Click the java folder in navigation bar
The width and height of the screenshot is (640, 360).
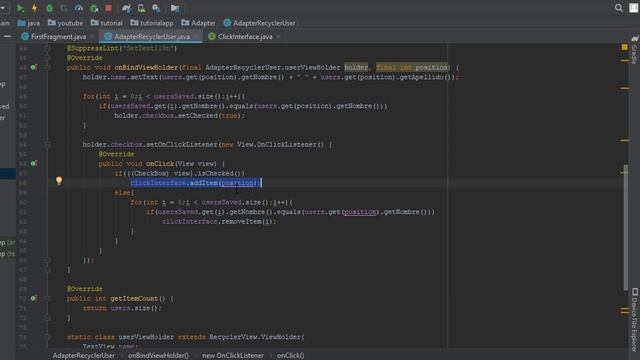click(29, 23)
